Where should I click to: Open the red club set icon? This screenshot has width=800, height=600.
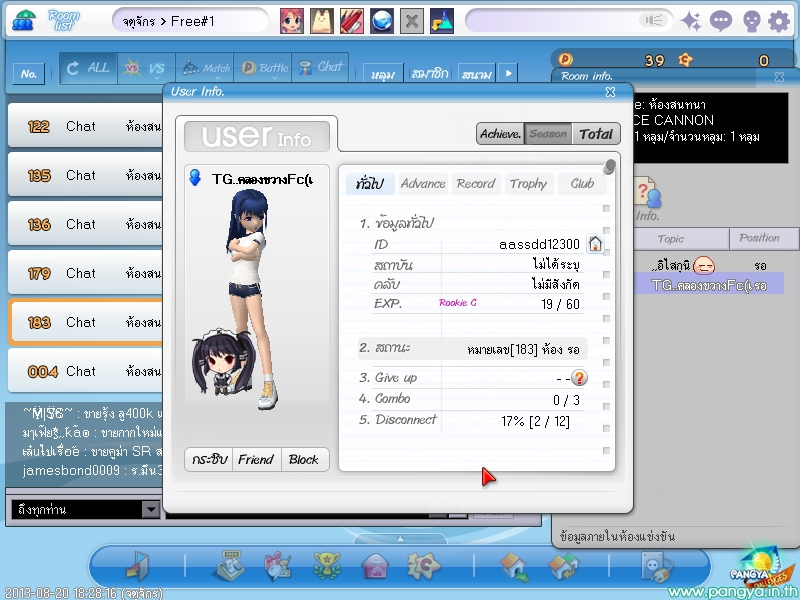[x=352, y=21]
